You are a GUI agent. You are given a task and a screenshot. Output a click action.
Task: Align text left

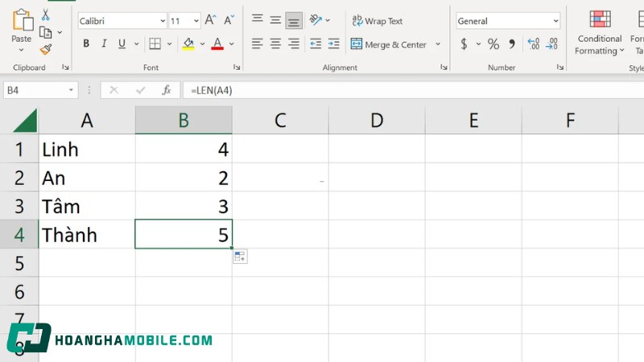[258, 43]
